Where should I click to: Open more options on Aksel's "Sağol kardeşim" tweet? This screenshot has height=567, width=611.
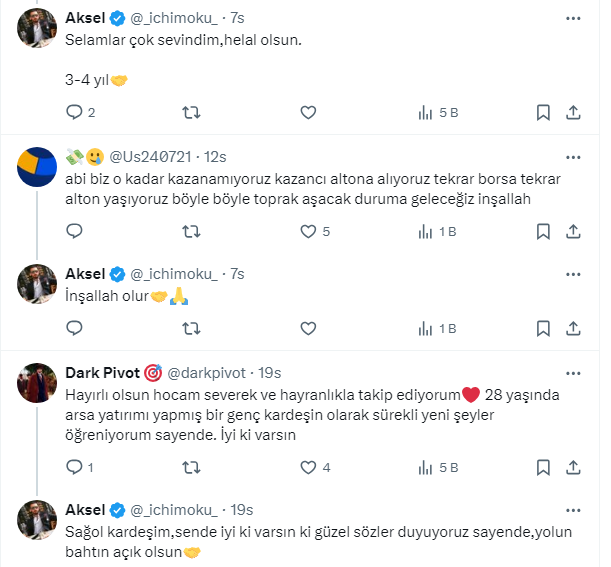tap(573, 510)
